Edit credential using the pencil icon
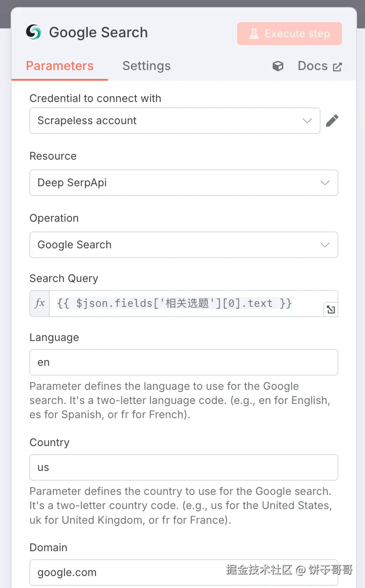The width and height of the screenshot is (365, 588). point(332,121)
